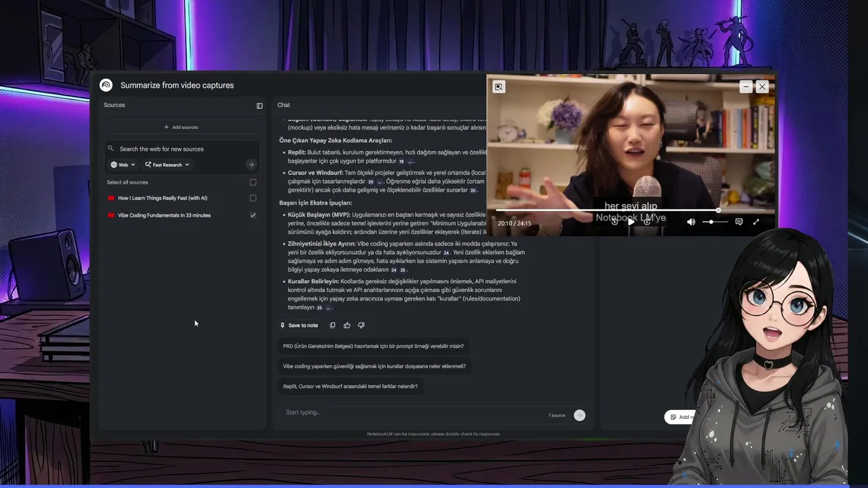Expand more citations after the Replit bullet
The height and width of the screenshot is (488, 868).
410,162
